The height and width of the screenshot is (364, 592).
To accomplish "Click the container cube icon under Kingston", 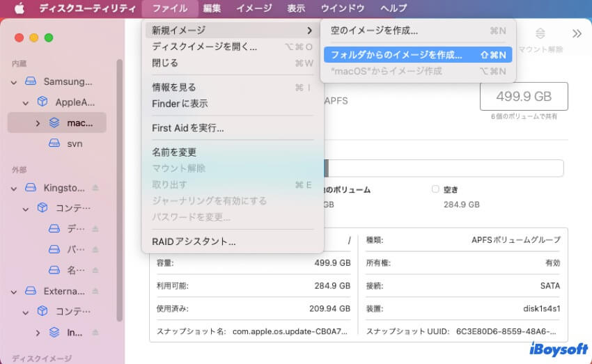I will click(42, 208).
